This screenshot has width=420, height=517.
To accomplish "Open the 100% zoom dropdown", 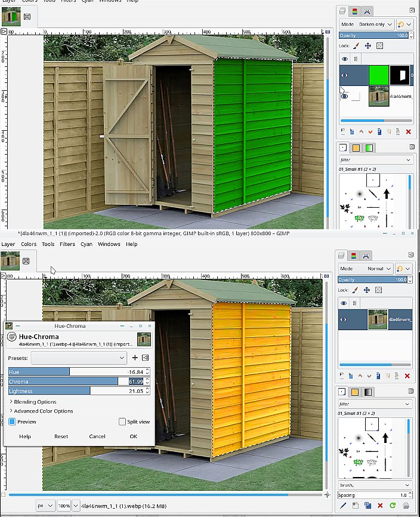I will tap(76, 506).
